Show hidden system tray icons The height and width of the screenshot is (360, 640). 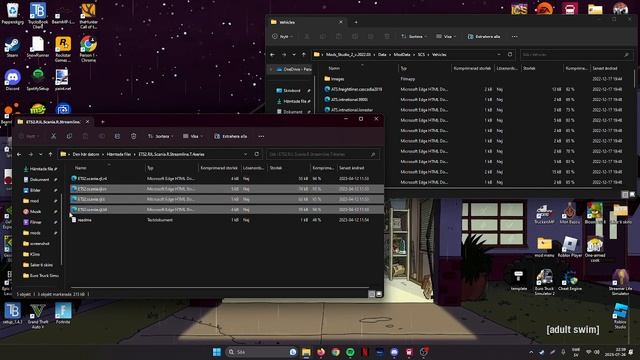(x=531, y=352)
